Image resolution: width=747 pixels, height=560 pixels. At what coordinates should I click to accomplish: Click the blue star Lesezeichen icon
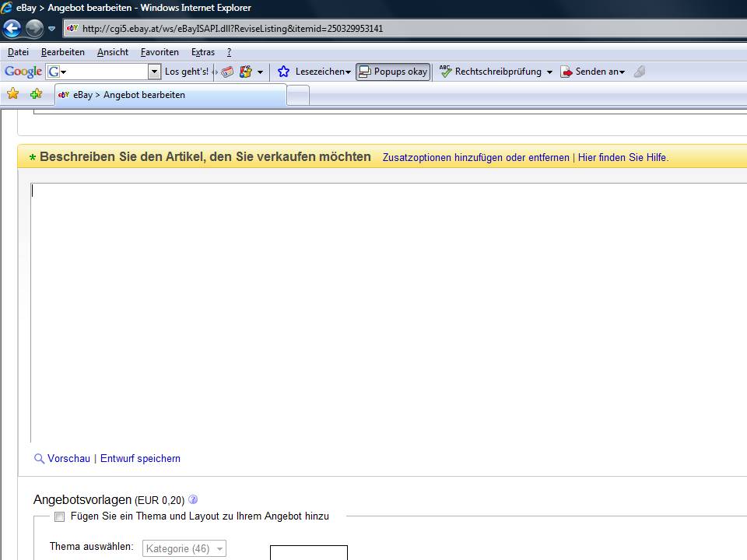[x=283, y=72]
